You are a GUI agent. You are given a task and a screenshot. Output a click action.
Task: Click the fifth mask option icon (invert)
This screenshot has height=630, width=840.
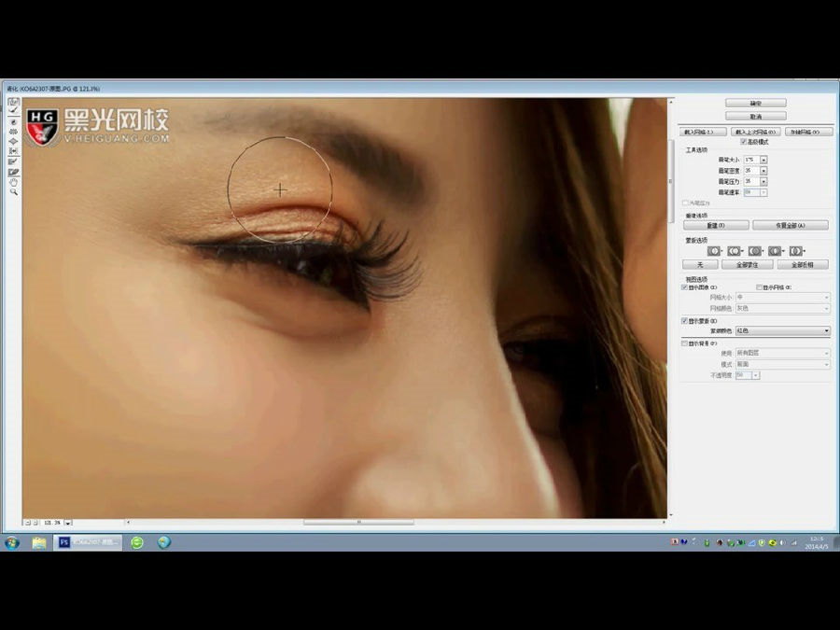797,251
